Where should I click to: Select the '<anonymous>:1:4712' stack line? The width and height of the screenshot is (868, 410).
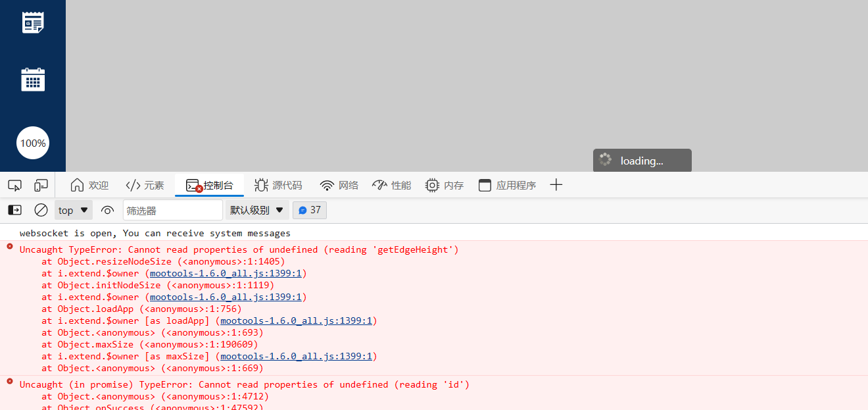click(x=155, y=396)
